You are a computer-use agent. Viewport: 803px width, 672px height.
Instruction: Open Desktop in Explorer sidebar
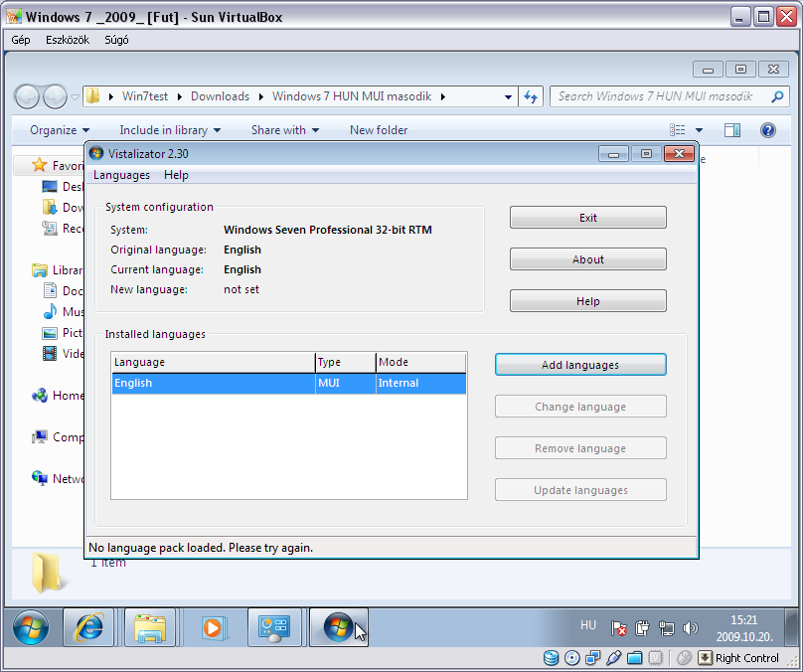click(x=63, y=187)
